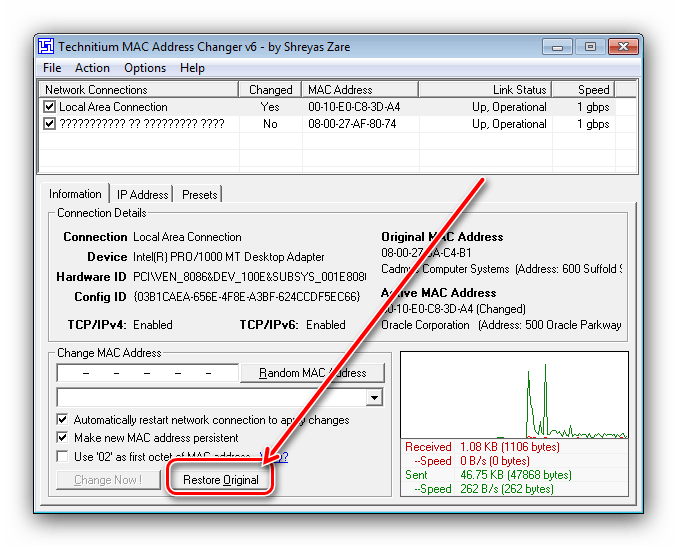677x547 pixels.
Task: Open the Action menu
Action: click(92, 68)
